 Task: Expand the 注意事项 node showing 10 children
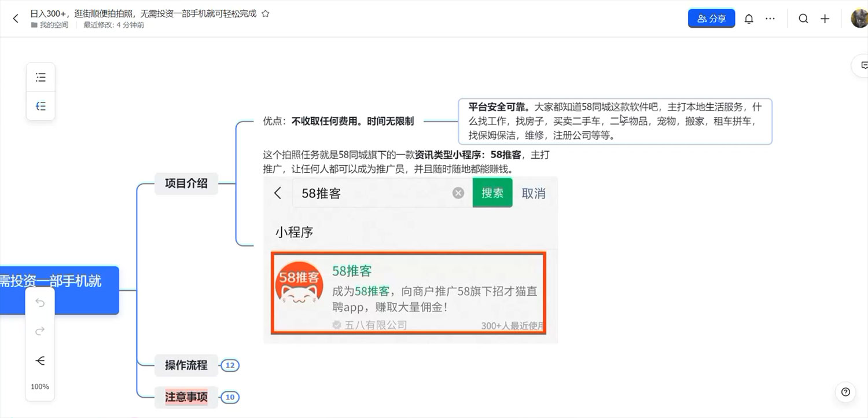(x=230, y=397)
